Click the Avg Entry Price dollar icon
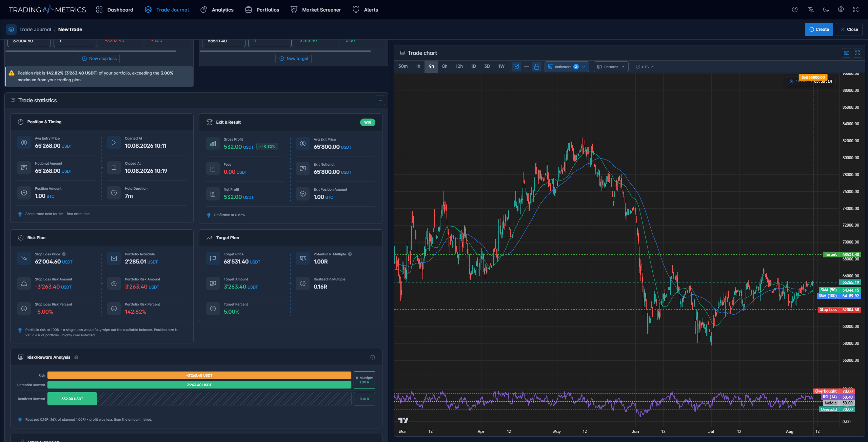Image resolution: width=868 pixels, height=442 pixels. (24, 143)
